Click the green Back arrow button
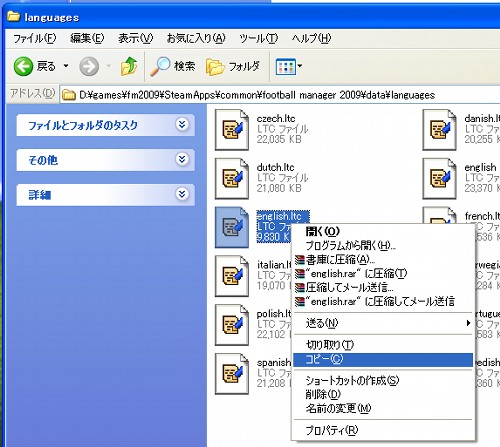The image size is (500, 447). coord(23,66)
